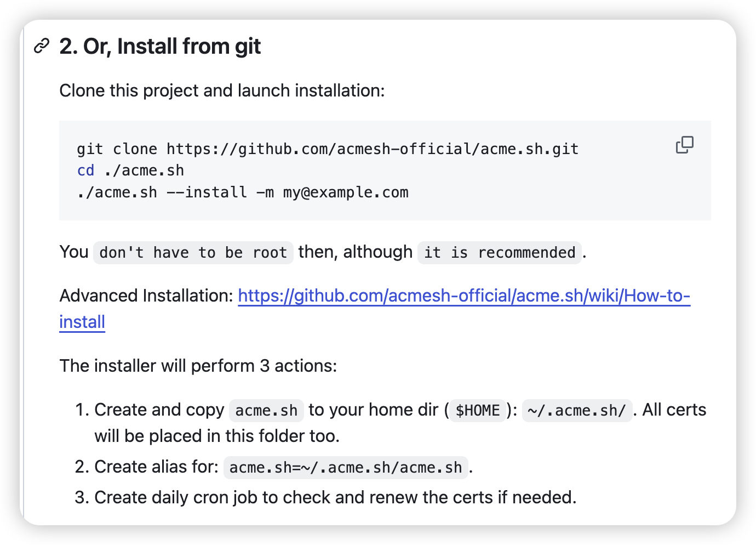This screenshot has height=545, width=756.
Task: Click the word "install" on the link's second line
Action: tap(82, 322)
